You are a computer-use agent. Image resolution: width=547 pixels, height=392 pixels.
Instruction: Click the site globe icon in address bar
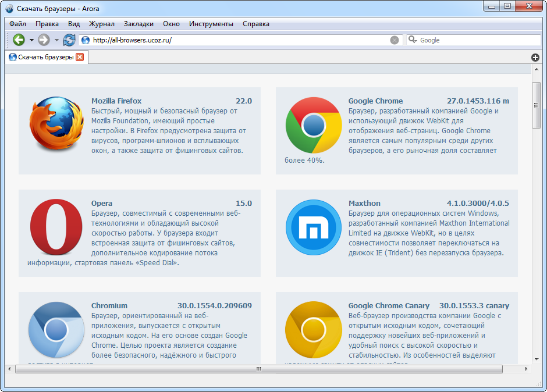(86, 40)
